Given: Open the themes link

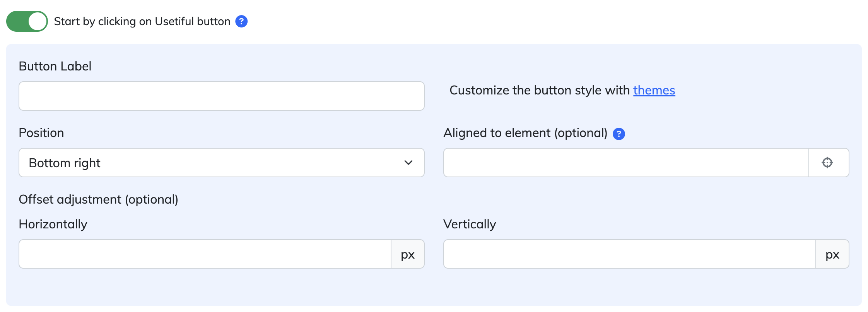Looking at the screenshot, I should pyautogui.click(x=654, y=90).
